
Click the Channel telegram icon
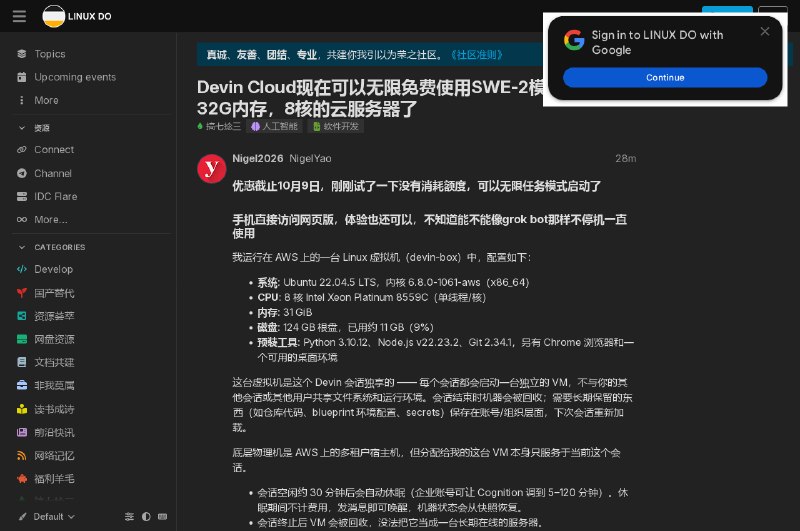[x=21, y=173]
